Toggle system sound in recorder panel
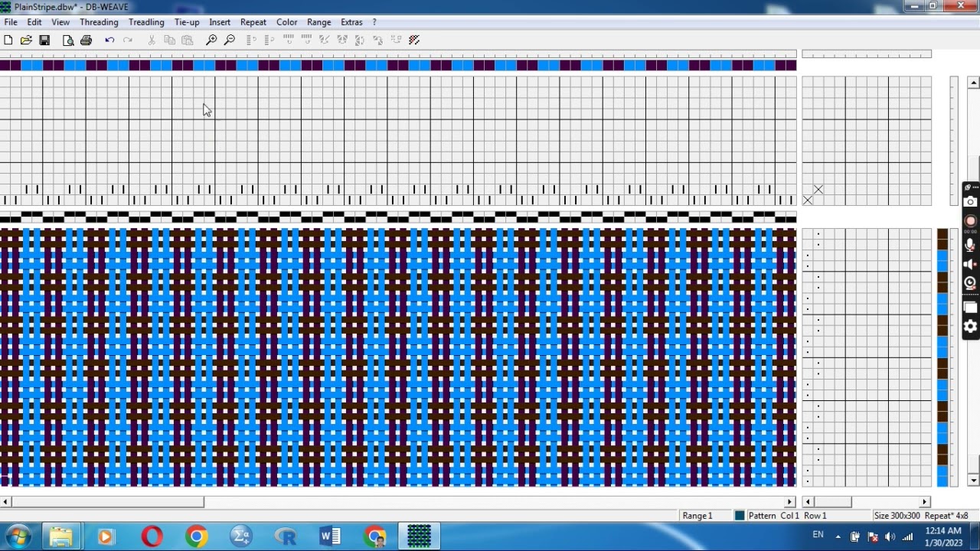Viewport: 980px width, 551px height. (x=970, y=265)
